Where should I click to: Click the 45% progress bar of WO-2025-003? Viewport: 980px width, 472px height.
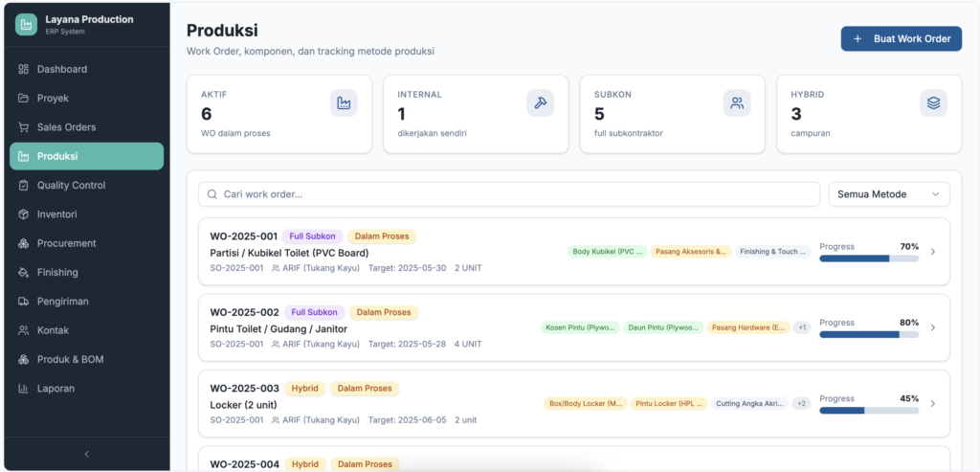[x=869, y=411]
